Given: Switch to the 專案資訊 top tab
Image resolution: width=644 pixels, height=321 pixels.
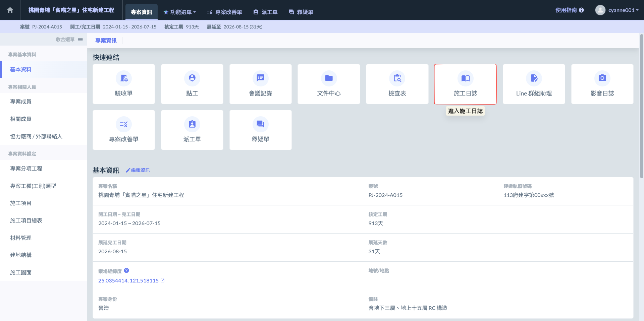Looking at the screenshot, I should point(142,12).
